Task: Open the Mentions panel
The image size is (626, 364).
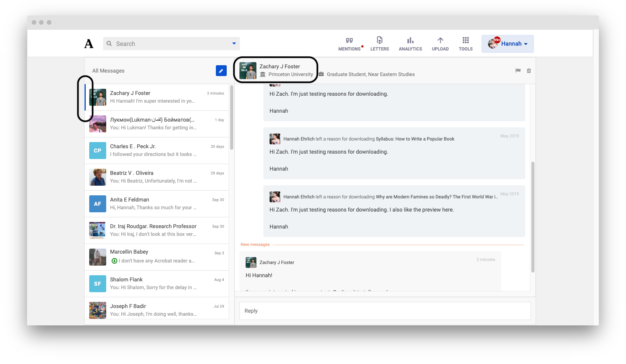Action: point(349,43)
